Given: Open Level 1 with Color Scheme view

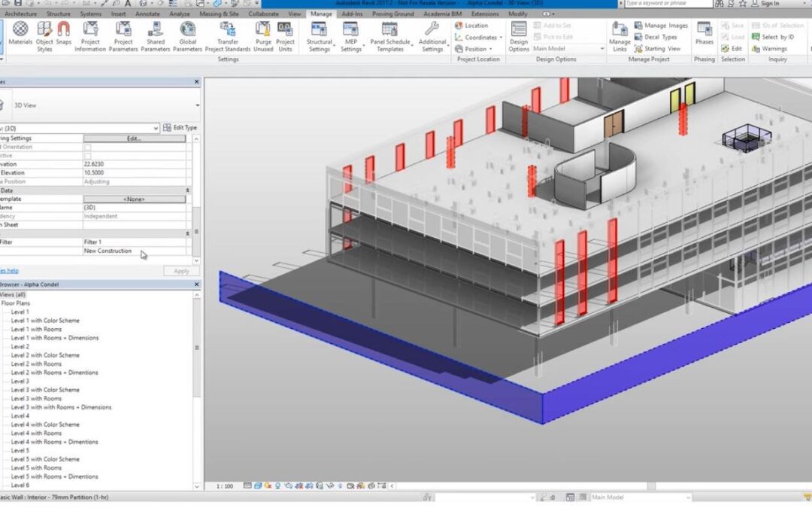Looking at the screenshot, I should click(45, 321).
